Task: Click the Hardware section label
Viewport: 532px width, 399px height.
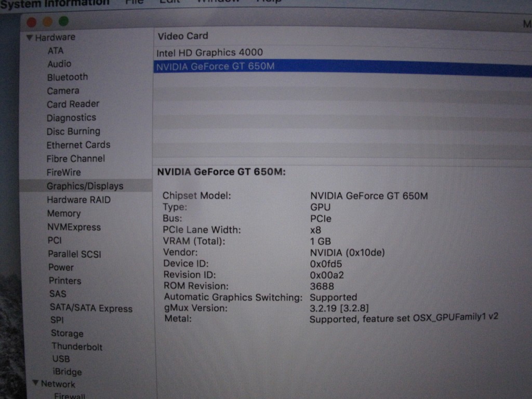Action: 55,37
